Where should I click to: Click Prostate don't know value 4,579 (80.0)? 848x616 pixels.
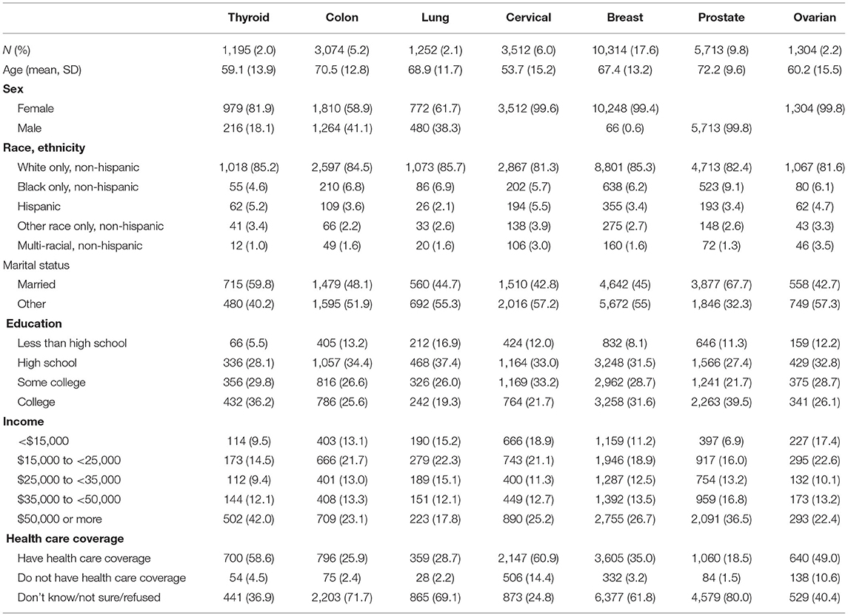click(x=721, y=597)
